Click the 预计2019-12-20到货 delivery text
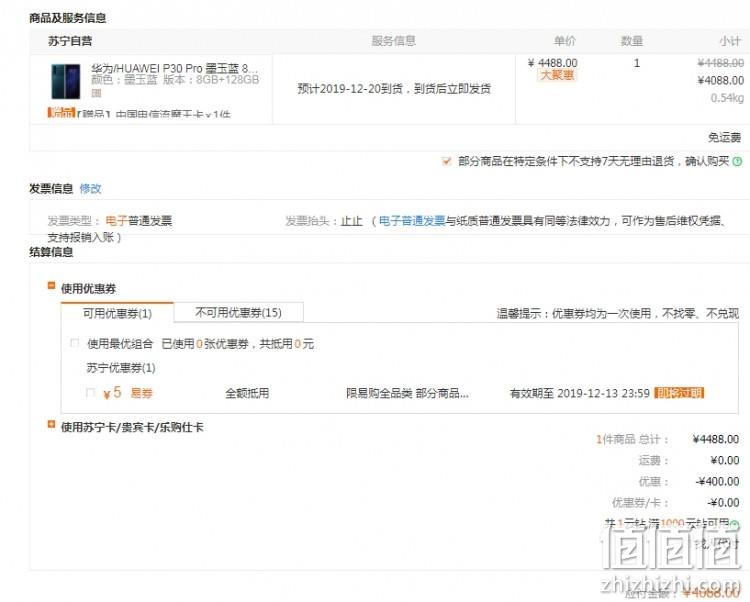 point(394,88)
